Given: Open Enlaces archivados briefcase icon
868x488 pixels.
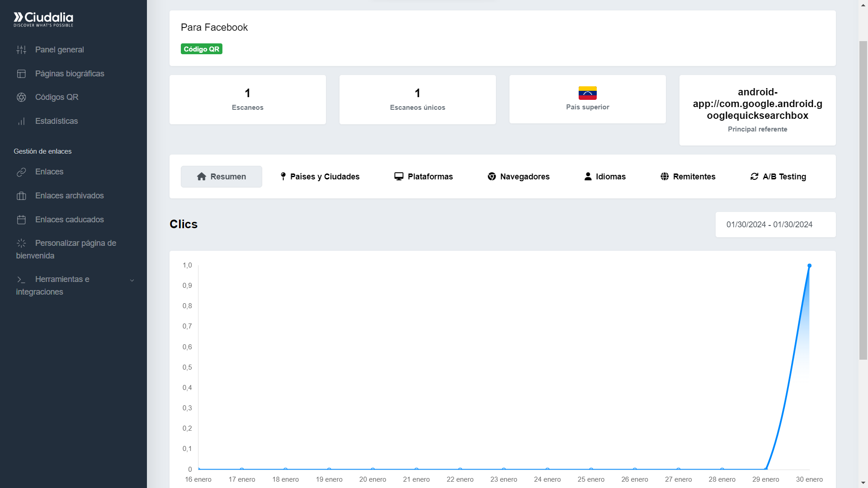Looking at the screenshot, I should (21, 196).
